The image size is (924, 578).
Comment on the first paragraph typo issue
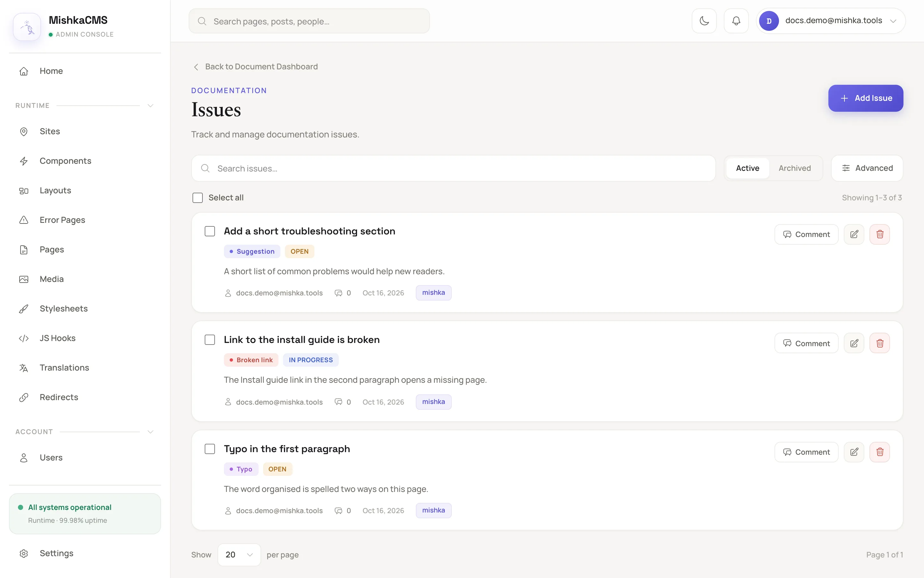pyautogui.click(x=806, y=452)
